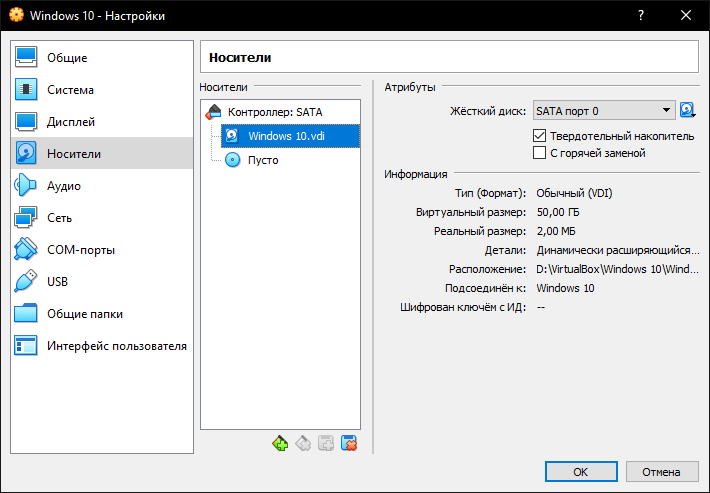This screenshot has height=493, width=710.
Task: Click the remove selected attachment icon
Action: [x=349, y=443]
